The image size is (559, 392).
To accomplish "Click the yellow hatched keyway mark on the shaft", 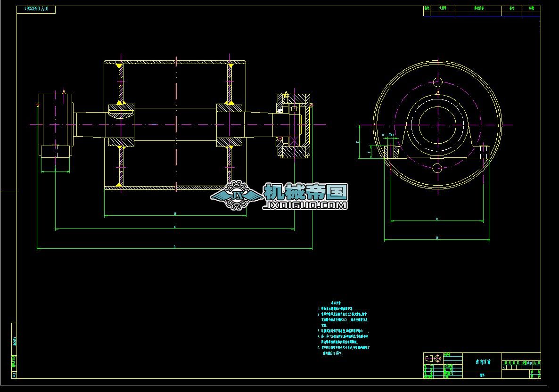I will click(122, 103).
